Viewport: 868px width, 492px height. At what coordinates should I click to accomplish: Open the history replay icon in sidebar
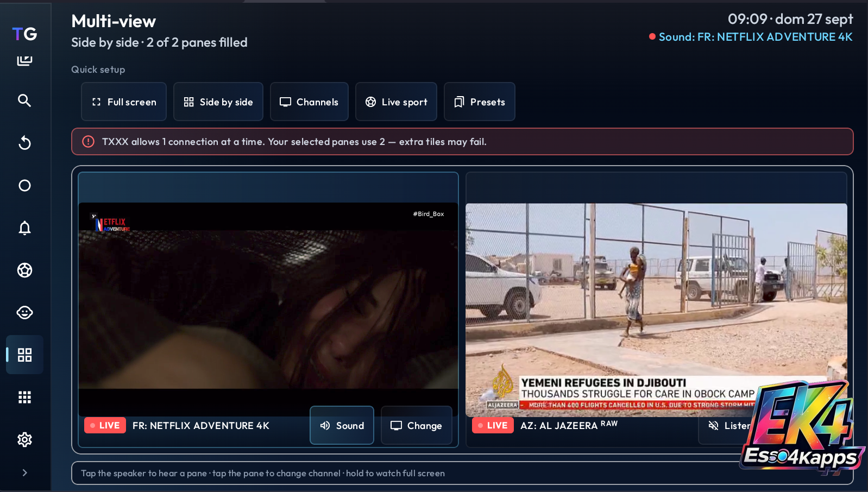click(x=24, y=143)
